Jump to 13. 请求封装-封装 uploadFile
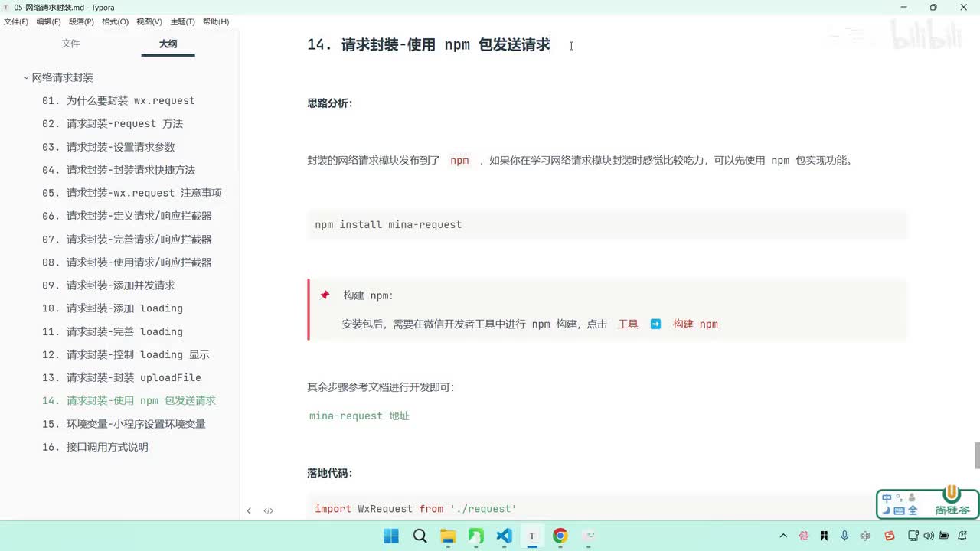980x551 pixels. (122, 377)
